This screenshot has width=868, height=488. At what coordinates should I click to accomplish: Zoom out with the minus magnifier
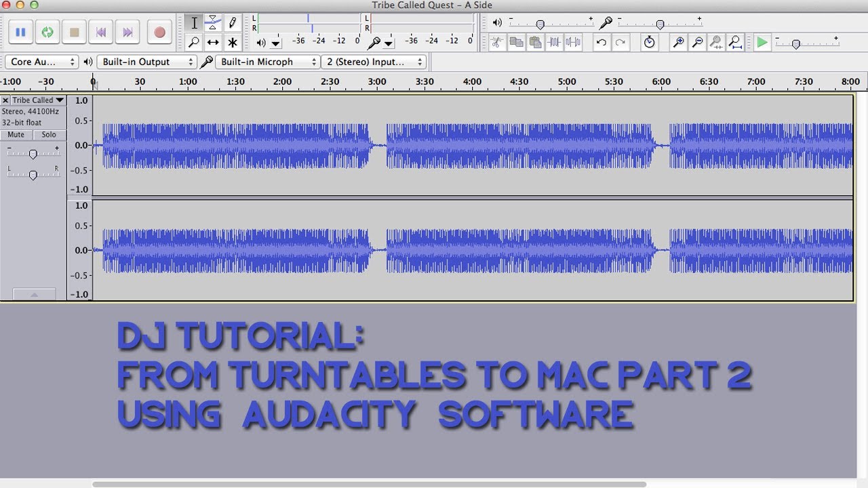[x=697, y=42]
